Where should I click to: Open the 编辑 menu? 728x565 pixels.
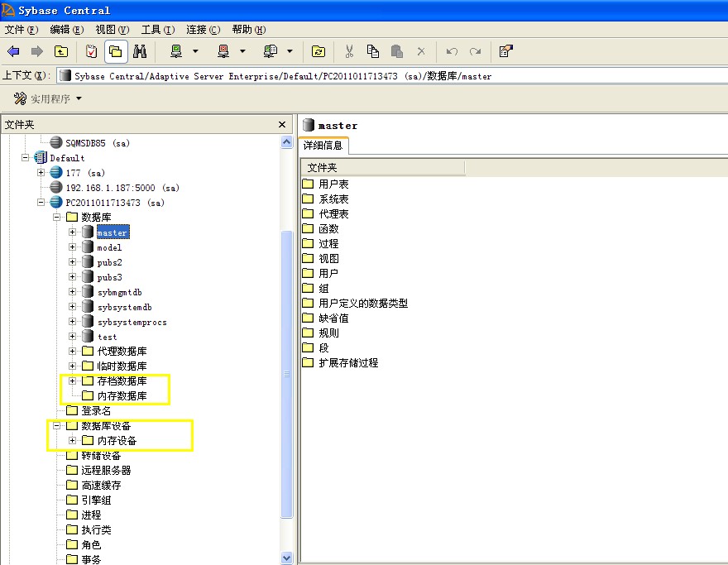(x=66, y=30)
